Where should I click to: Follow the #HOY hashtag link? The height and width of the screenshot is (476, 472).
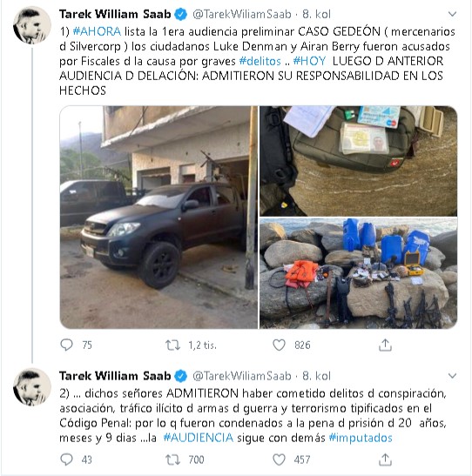(309, 61)
